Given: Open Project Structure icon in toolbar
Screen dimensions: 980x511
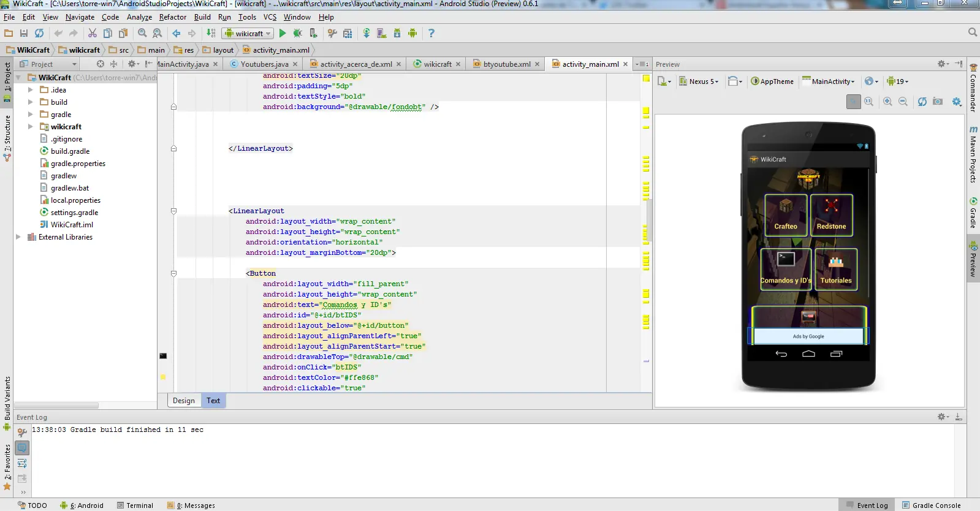Looking at the screenshot, I should click(332, 33).
